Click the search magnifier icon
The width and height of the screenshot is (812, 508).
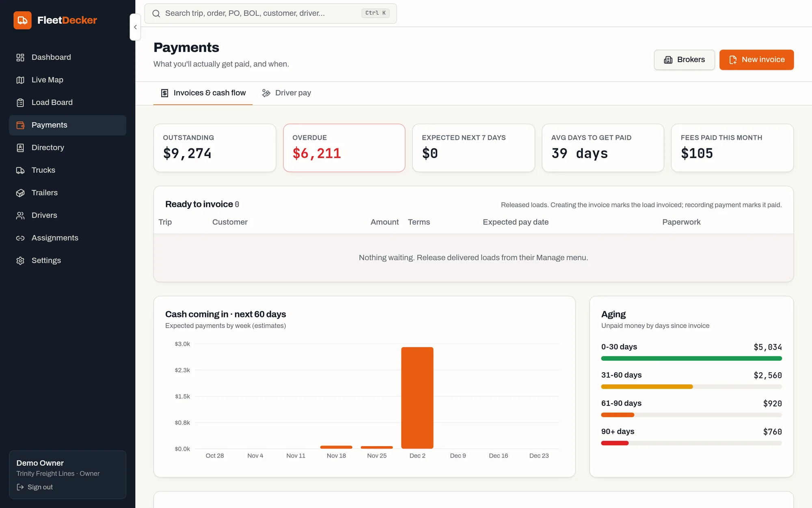click(x=156, y=13)
